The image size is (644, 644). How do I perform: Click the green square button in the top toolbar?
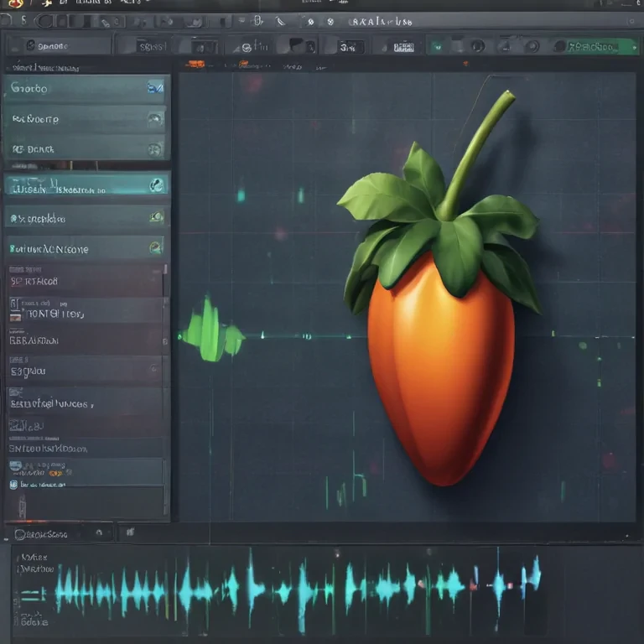click(x=438, y=46)
